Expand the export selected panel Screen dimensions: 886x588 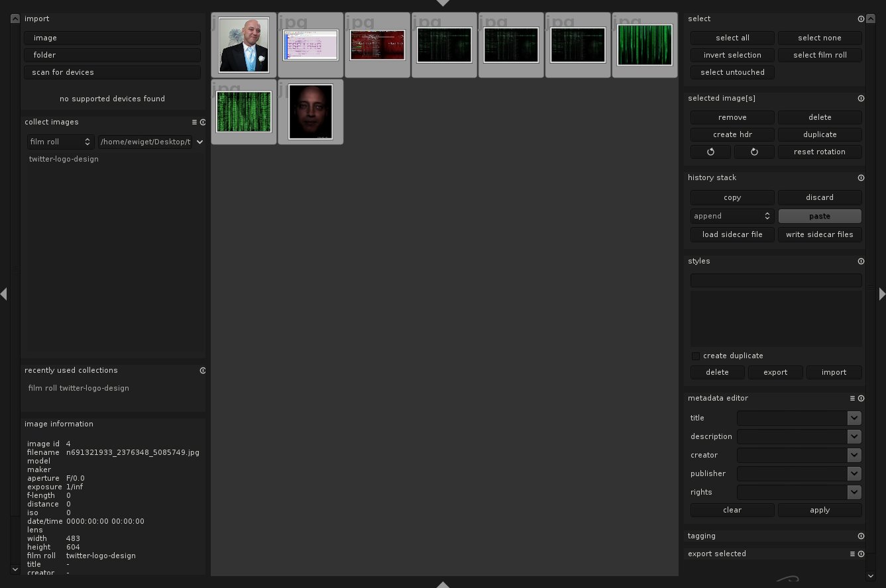717,554
